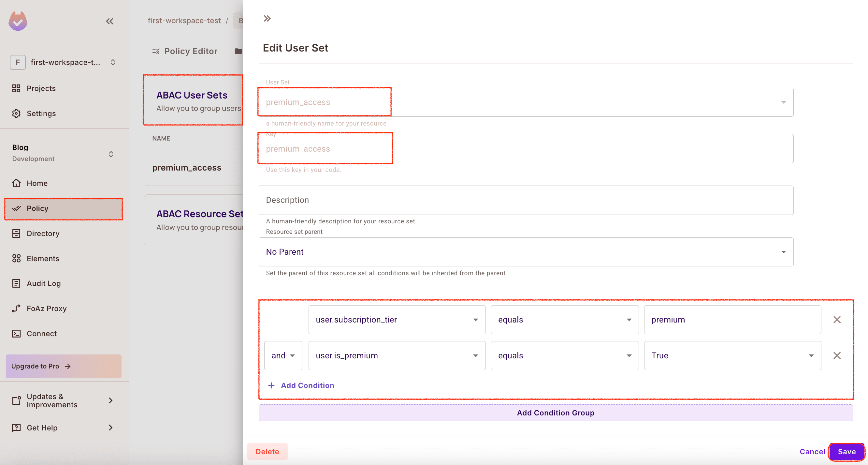Close the Edit User Set drawer arrow
Image resolution: width=868 pixels, height=465 pixels.
[x=267, y=19]
